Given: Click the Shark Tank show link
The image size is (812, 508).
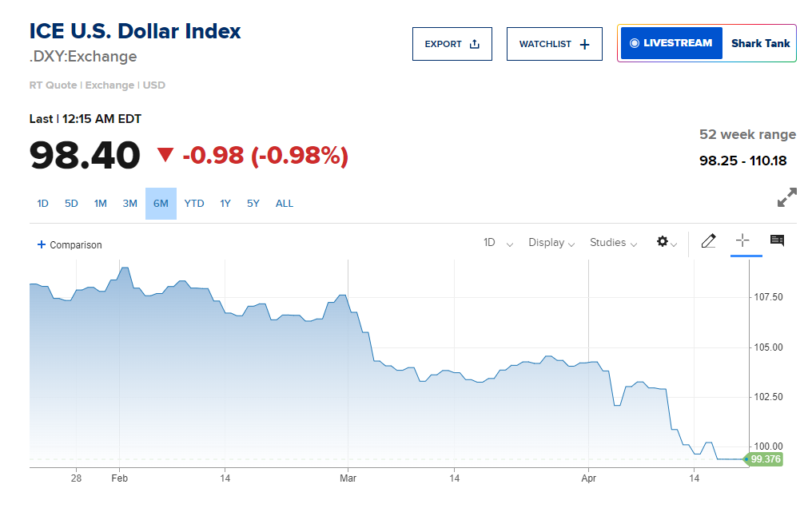Looking at the screenshot, I should tap(760, 43).
